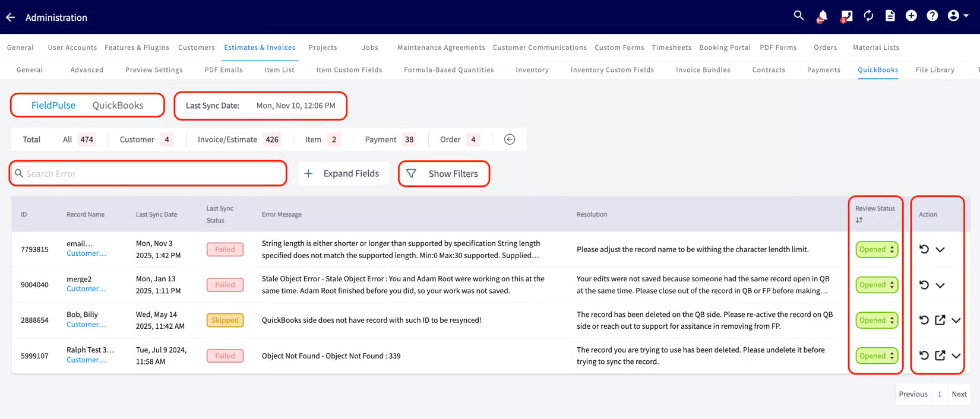Select the Item List sub-tab
This screenshot has height=419, width=980.
pyautogui.click(x=279, y=69)
